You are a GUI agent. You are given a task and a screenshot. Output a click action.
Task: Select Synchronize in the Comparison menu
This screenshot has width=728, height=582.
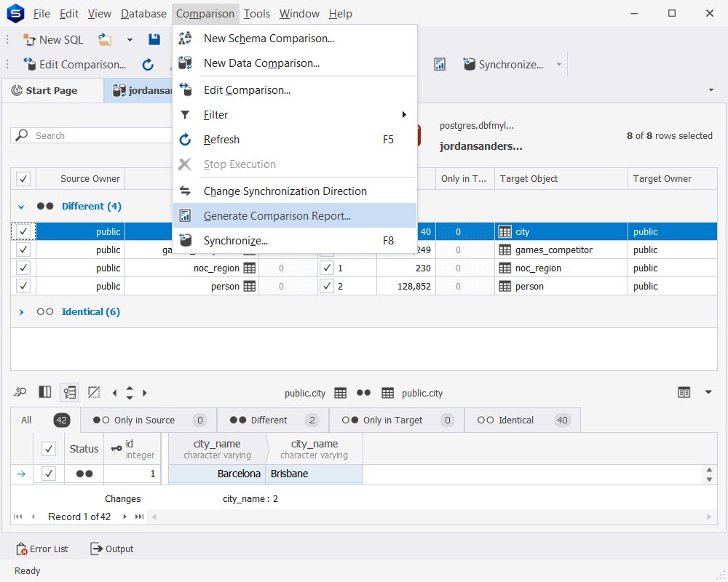tap(294, 240)
